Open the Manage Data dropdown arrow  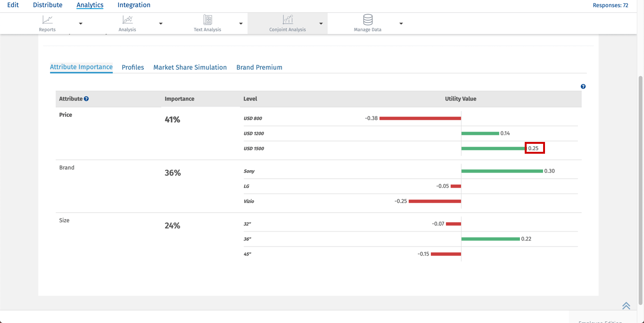tap(401, 24)
